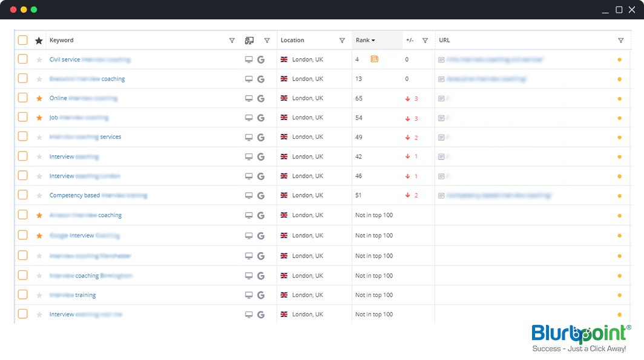
Task: Toggle the select-all checkbox in header
Action: pyautogui.click(x=22, y=40)
